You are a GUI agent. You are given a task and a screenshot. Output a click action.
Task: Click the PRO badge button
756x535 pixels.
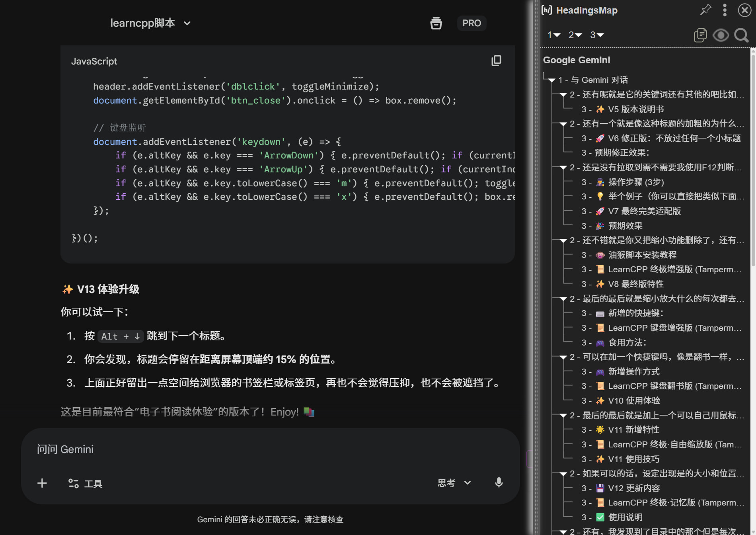[x=472, y=23]
